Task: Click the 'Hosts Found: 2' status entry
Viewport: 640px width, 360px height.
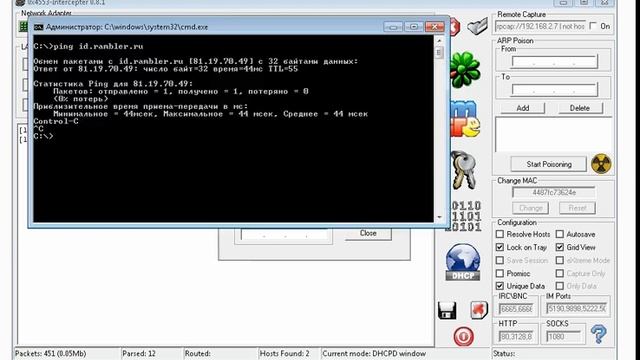Action: click(284, 353)
